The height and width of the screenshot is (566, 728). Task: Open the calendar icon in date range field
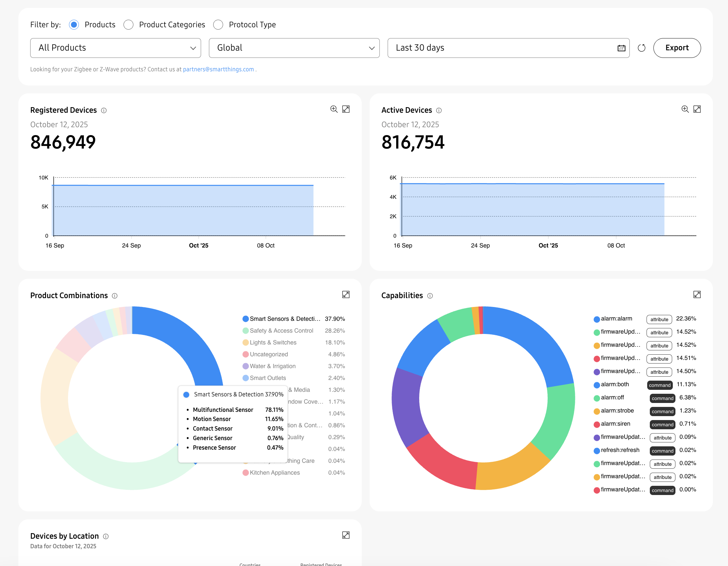621,48
